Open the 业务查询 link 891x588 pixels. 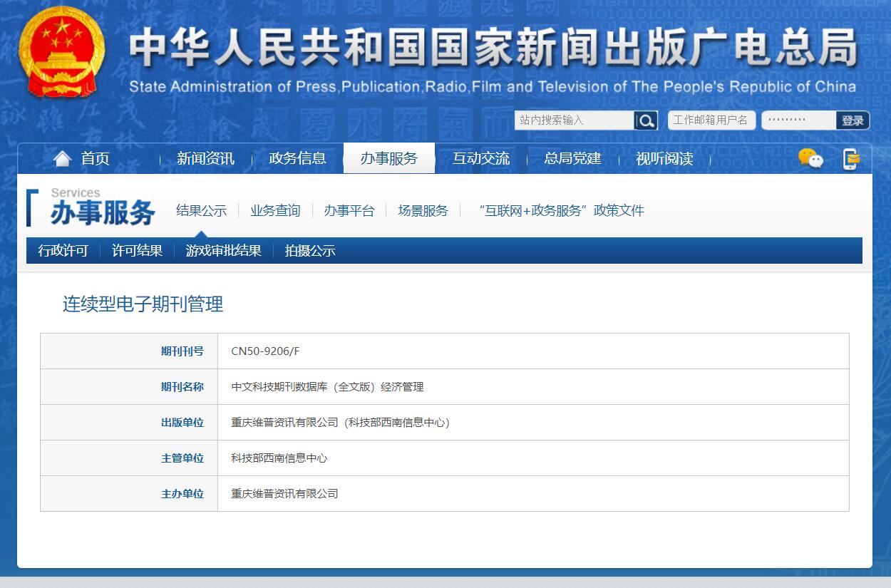[x=275, y=210]
